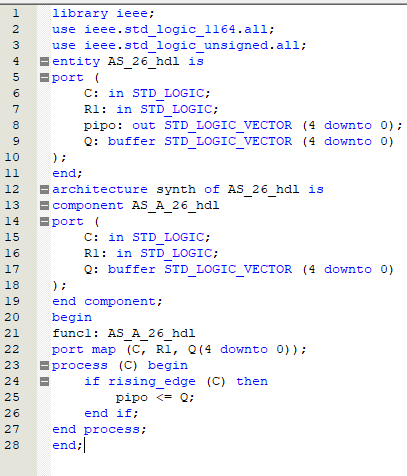407x476 pixels.
Task: Collapse the fold marker on line 5 port
Action: click(x=44, y=77)
